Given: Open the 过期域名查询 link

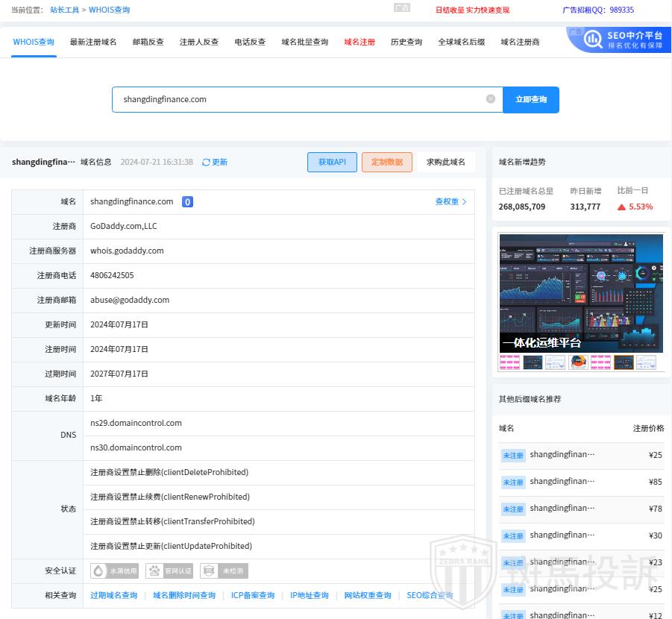Looking at the screenshot, I should [x=114, y=596].
